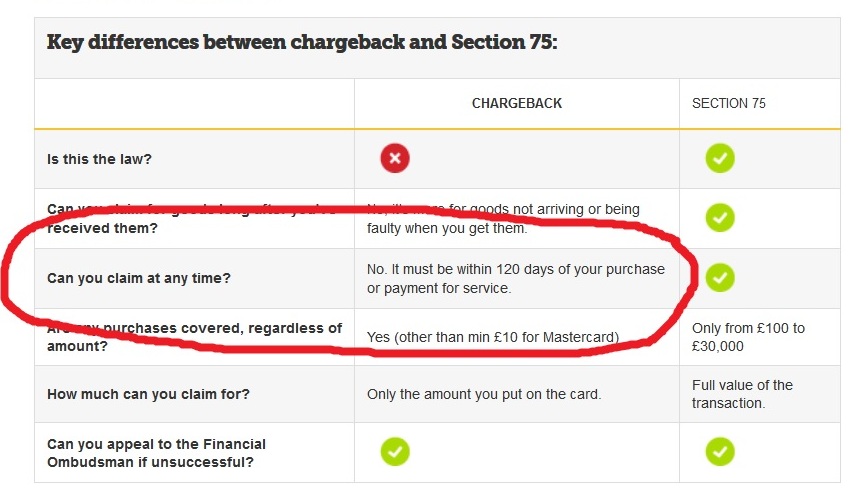Click Section 75 green tick for "Is this the law?"
864x497 pixels.
pos(720,158)
